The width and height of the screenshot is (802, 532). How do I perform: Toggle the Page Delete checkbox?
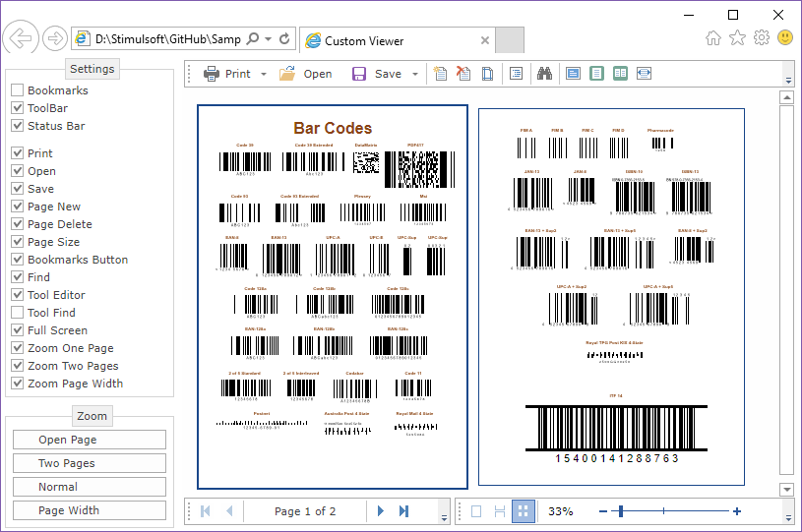[x=18, y=224]
